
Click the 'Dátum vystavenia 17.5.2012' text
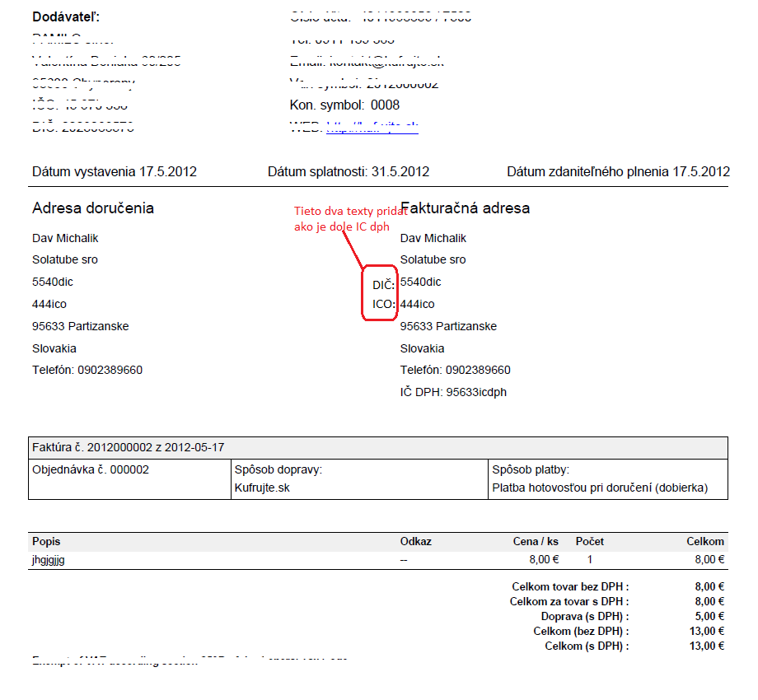[115, 172]
